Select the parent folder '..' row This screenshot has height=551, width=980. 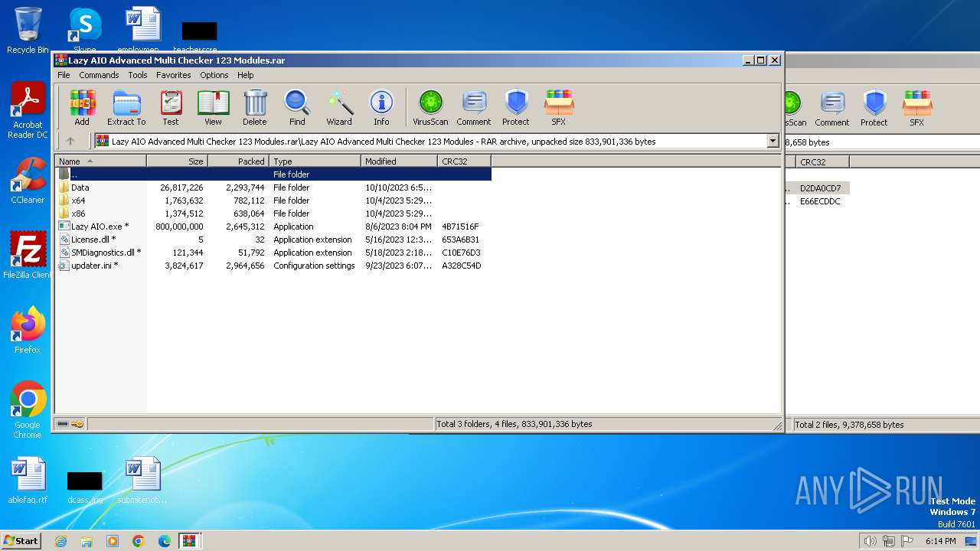point(273,174)
